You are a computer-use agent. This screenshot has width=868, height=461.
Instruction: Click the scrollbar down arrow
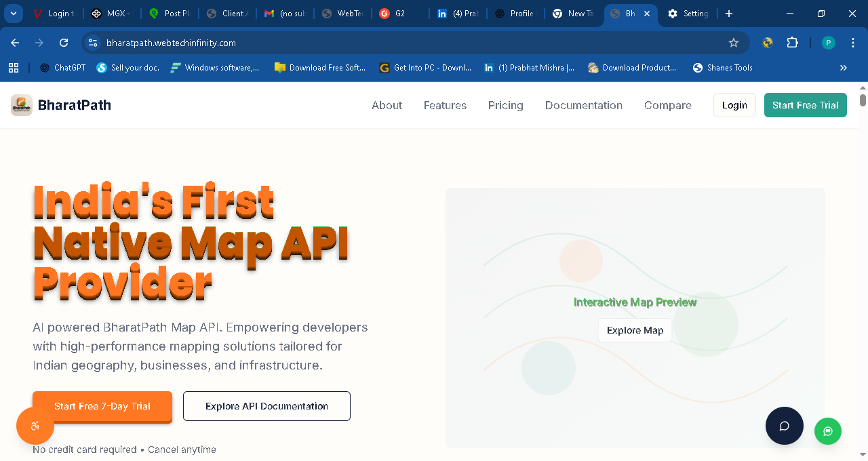pos(863,454)
